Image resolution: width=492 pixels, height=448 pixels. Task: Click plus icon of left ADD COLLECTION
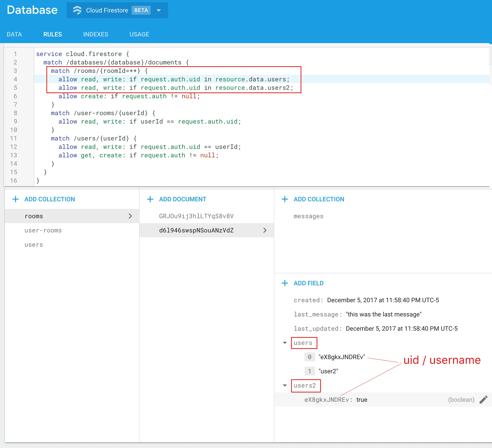(x=15, y=199)
